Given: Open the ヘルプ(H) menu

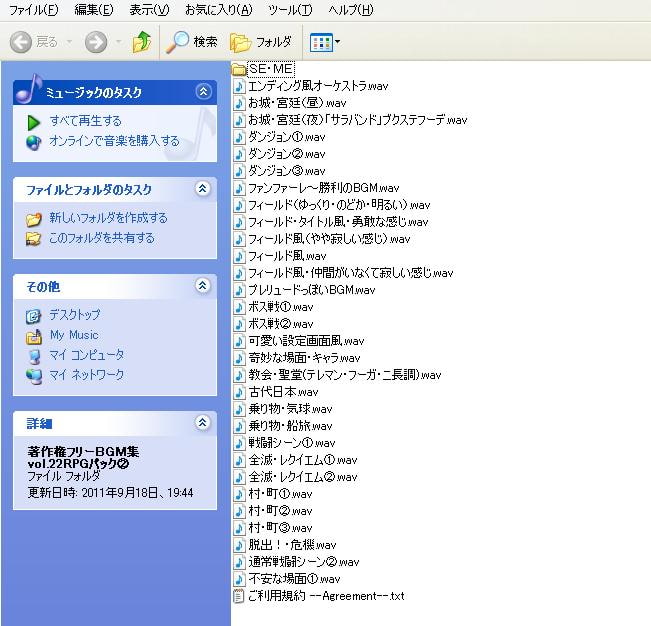Looking at the screenshot, I should pyautogui.click(x=351, y=10).
